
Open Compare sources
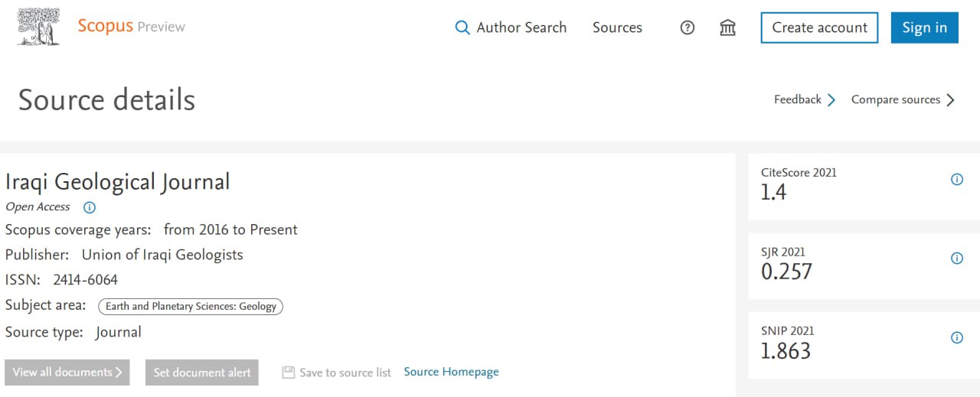point(895,99)
